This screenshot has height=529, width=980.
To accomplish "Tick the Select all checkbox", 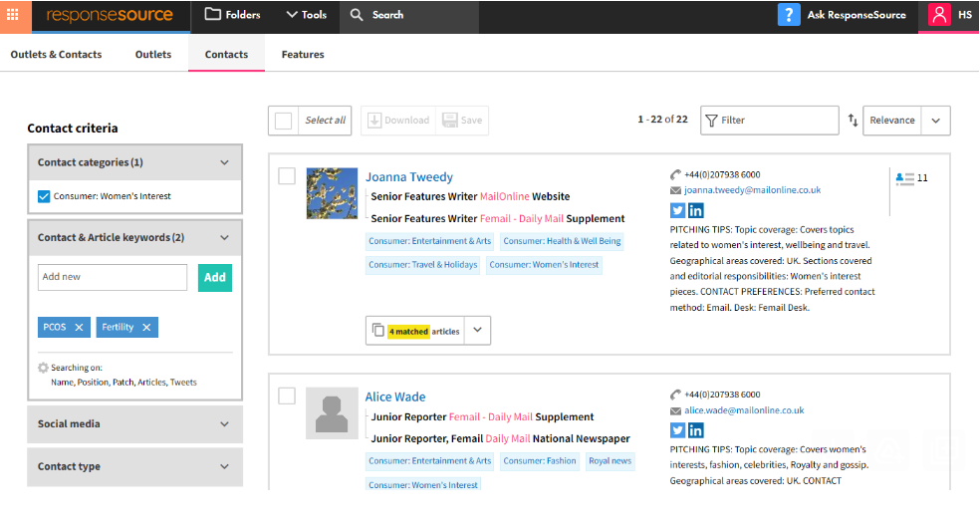I will (284, 121).
